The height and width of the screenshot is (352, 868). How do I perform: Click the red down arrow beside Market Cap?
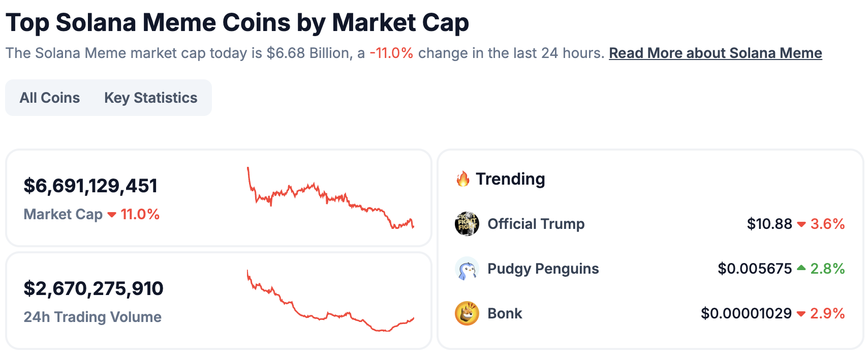click(x=112, y=215)
